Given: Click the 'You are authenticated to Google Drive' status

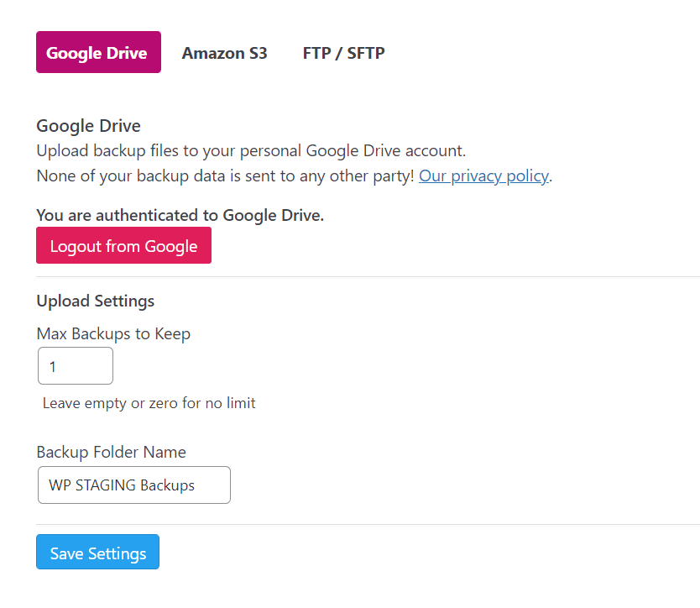Looking at the screenshot, I should (x=180, y=215).
